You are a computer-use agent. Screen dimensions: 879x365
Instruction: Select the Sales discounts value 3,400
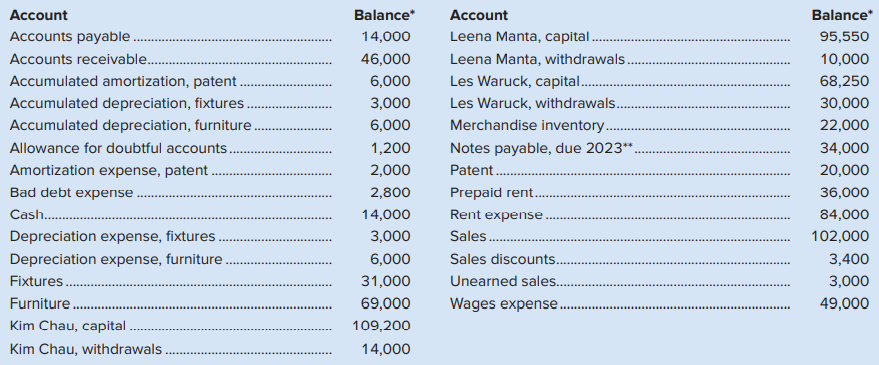(849, 259)
